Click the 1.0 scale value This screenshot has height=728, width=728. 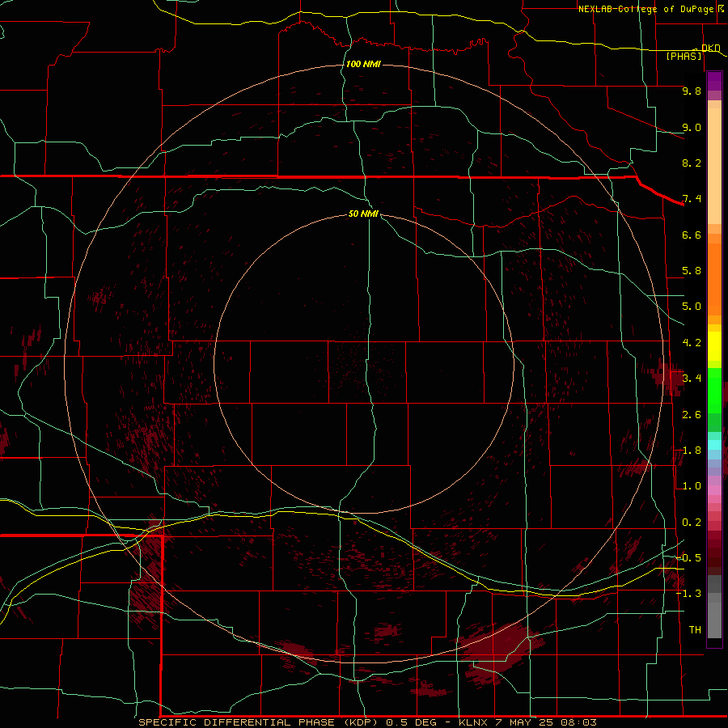point(692,486)
